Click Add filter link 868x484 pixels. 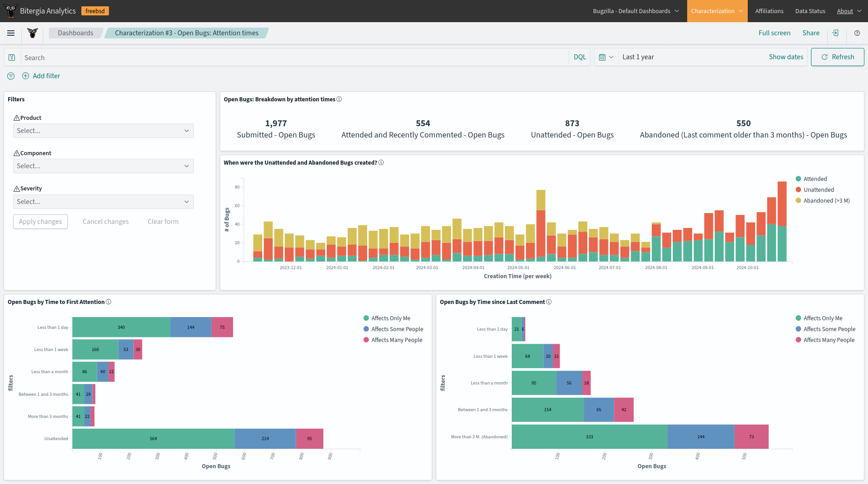(46, 76)
